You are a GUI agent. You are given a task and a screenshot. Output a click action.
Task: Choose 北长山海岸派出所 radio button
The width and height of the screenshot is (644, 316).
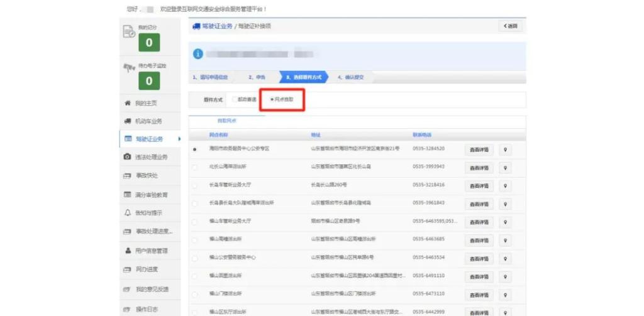[195, 167]
